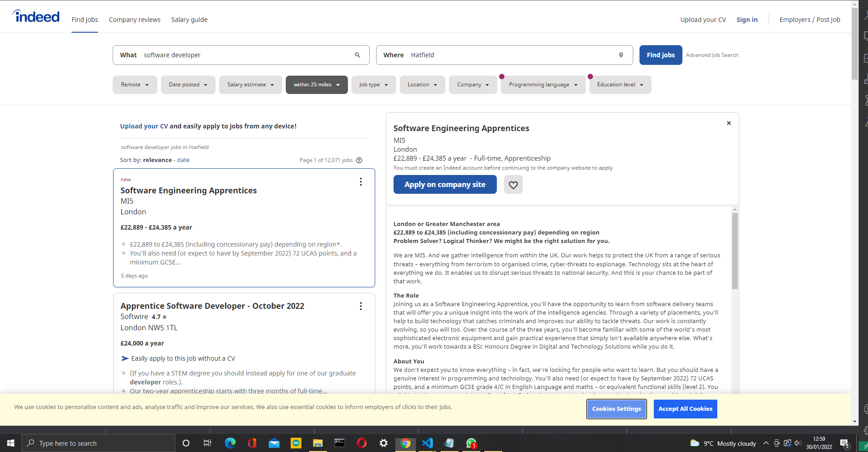The image size is (868, 452).
Task: Click Sign in link
Action: point(747,20)
